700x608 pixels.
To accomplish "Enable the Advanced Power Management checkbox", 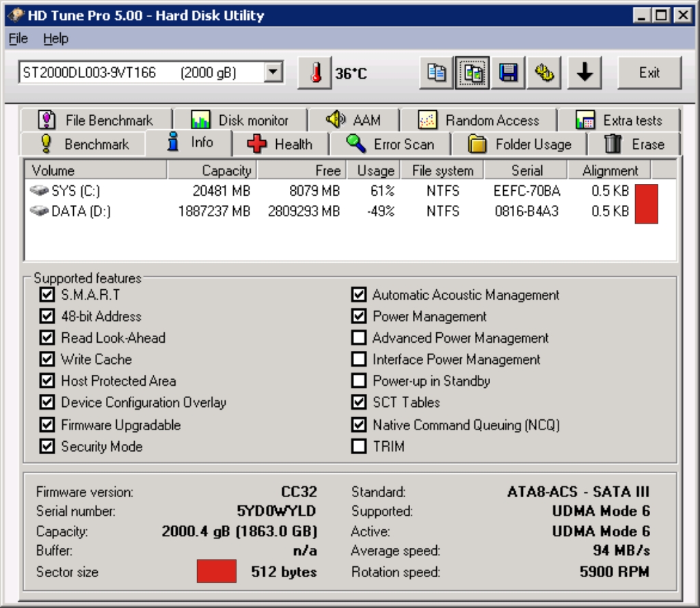I will [x=359, y=337].
